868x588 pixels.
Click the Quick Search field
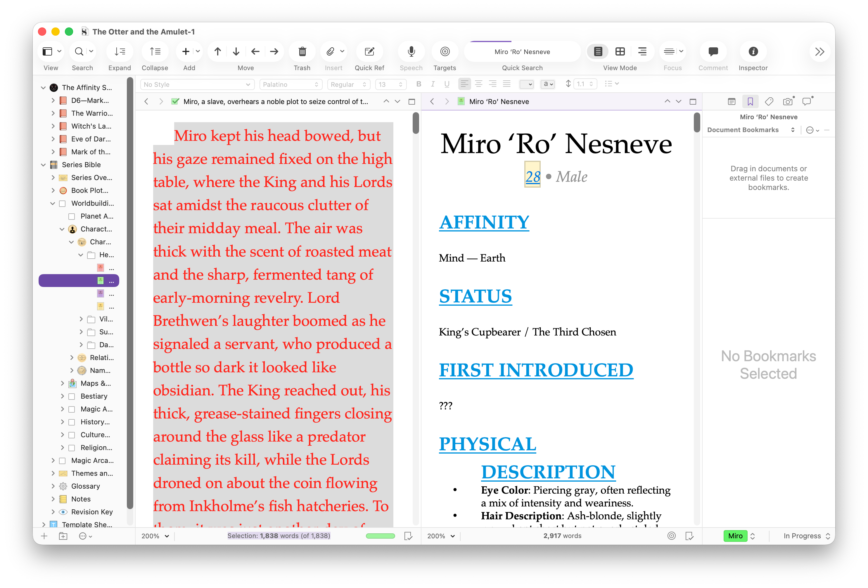click(x=522, y=51)
